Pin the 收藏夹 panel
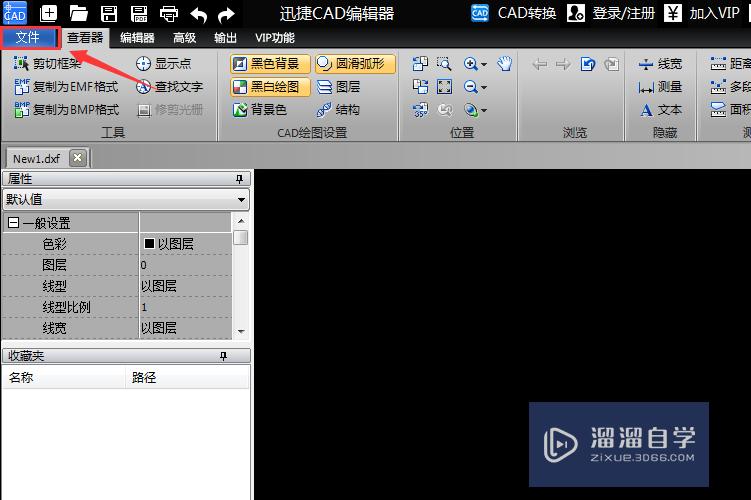The image size is (751, 500). coord(223,356)
